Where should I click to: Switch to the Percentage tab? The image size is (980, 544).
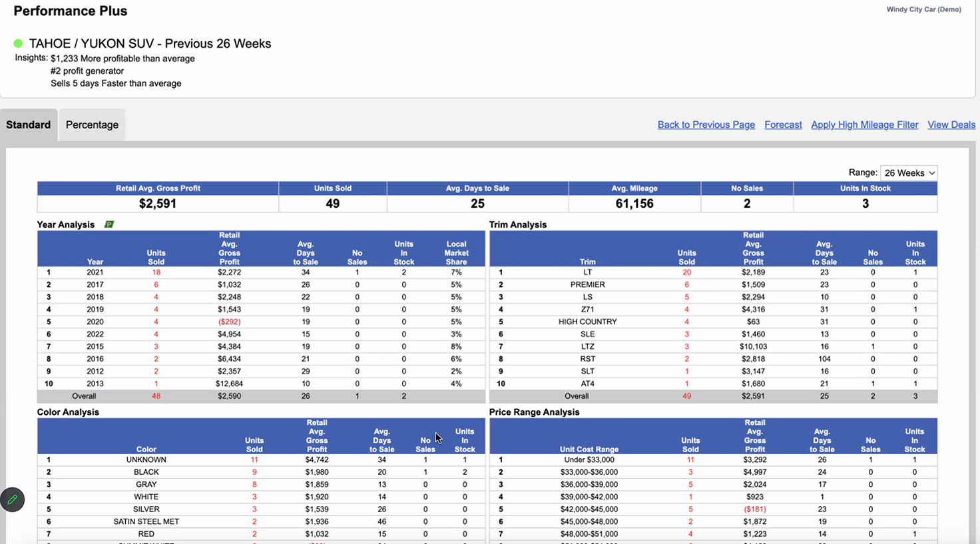tap(91, 125)
